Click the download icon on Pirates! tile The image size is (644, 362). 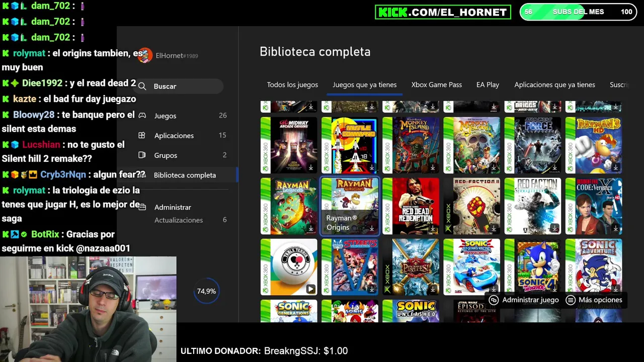(433, 289)
